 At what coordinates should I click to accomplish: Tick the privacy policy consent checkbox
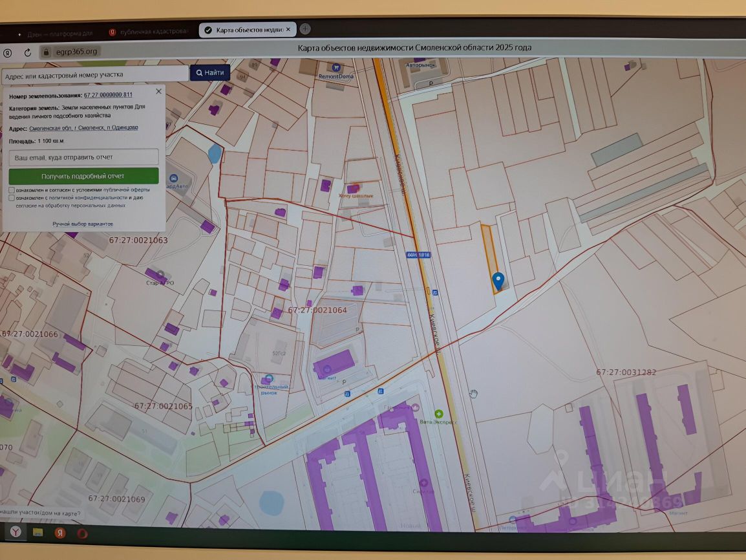[x=12, y=197]
